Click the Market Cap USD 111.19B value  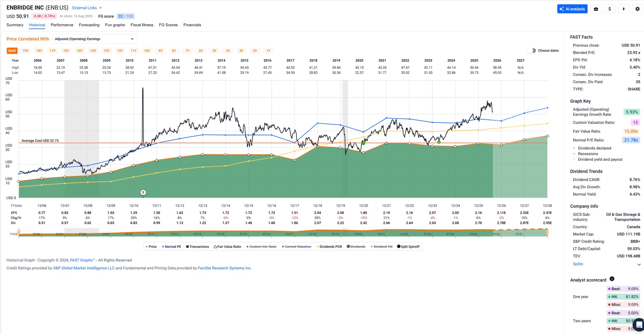coord(629,234)
